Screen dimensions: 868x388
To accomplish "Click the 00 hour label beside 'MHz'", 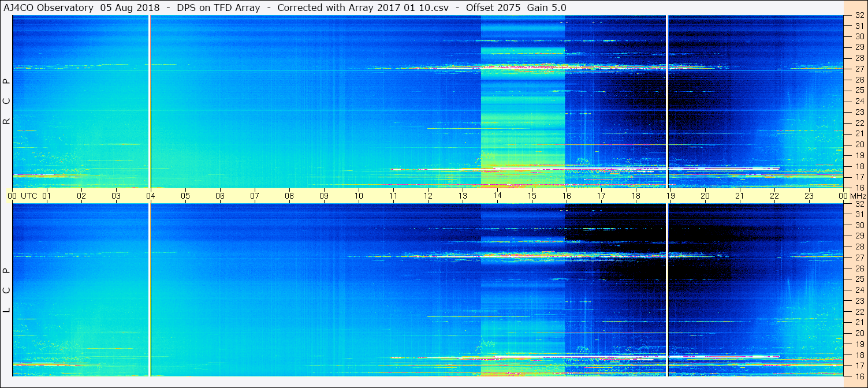I will point(843,196).
